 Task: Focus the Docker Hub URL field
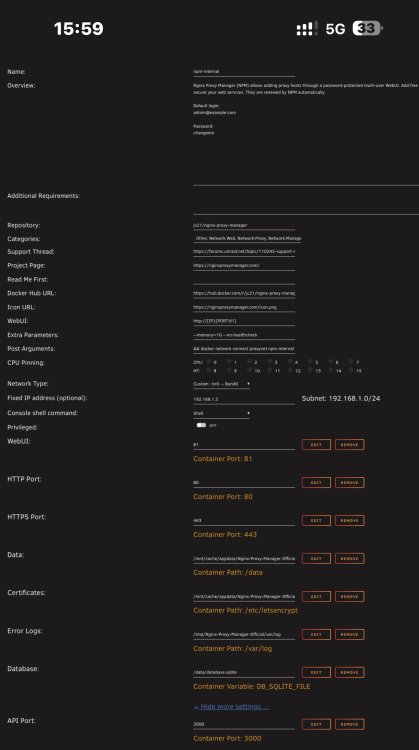pos(244,293)
